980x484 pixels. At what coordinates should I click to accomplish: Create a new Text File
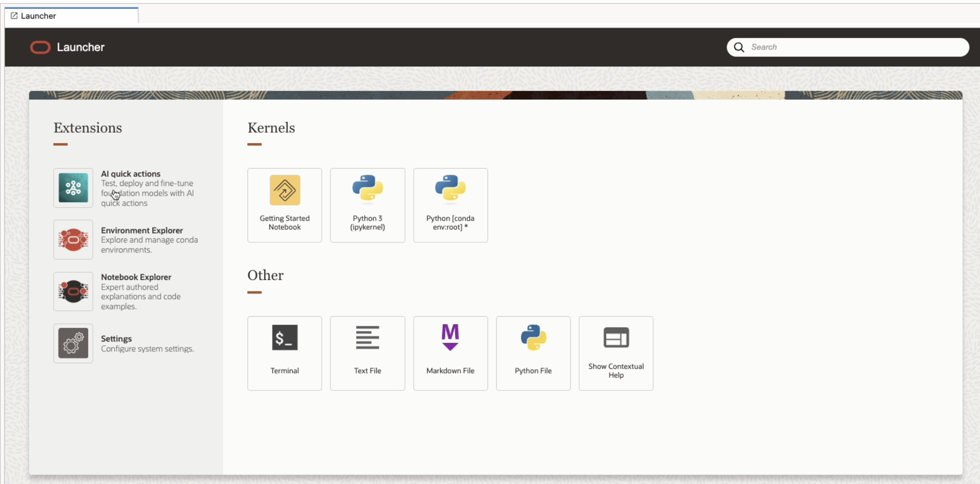(367, 353)
